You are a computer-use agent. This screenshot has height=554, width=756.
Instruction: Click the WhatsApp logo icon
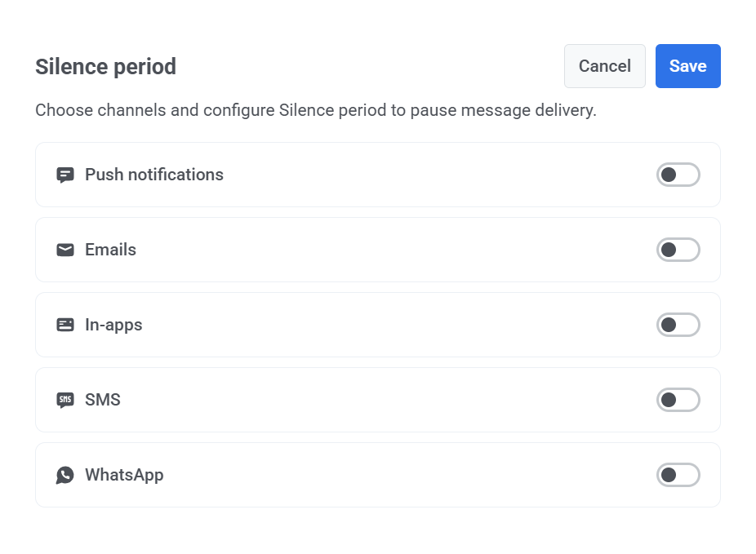[x=65, y=475]
